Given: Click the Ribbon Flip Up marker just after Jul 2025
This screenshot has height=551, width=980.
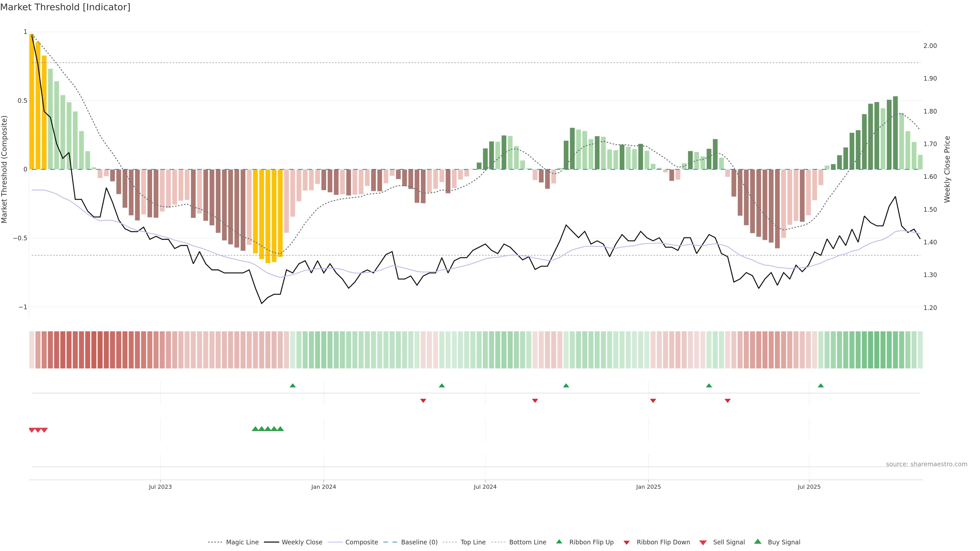Looking at the screenshot, I should [x=820, y=386].
